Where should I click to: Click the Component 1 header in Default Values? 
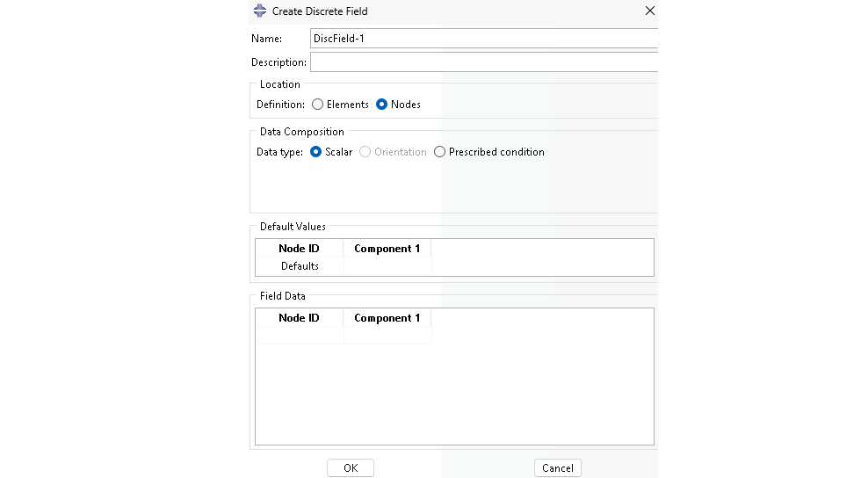[387, 249]
